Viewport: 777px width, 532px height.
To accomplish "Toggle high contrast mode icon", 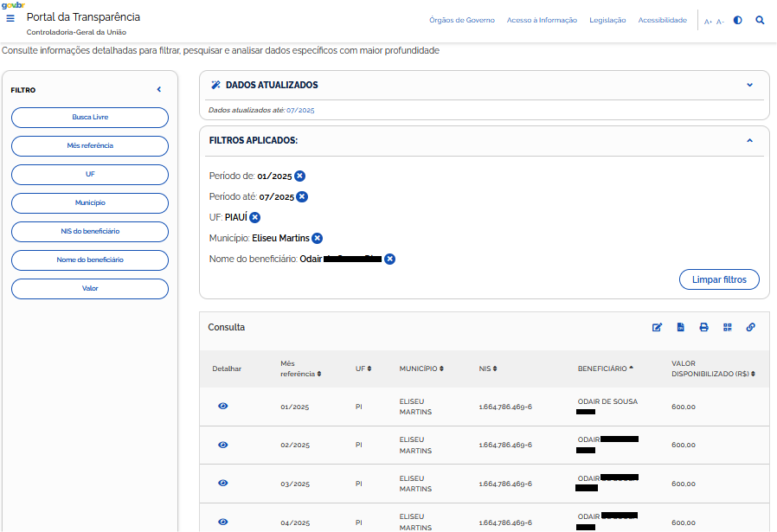I will [x=738, y=20].
